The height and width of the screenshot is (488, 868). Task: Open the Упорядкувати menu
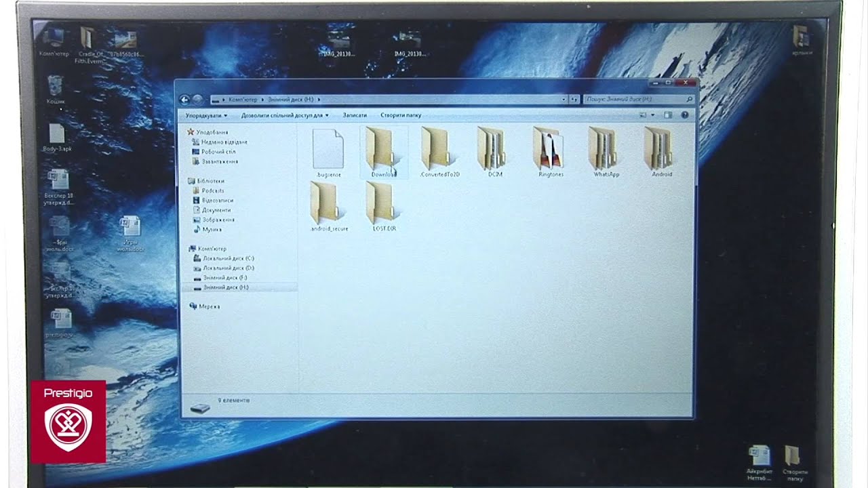(207, 115)
